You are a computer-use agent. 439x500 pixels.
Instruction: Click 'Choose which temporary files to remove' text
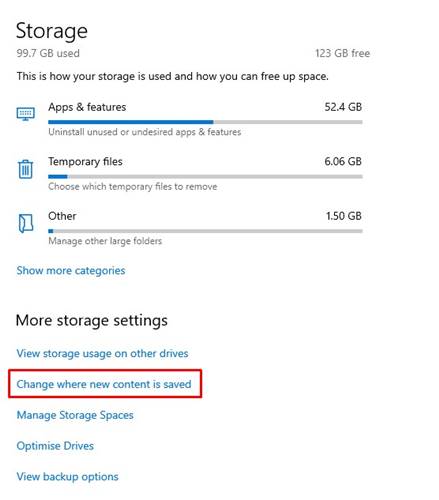pos(133,187)
